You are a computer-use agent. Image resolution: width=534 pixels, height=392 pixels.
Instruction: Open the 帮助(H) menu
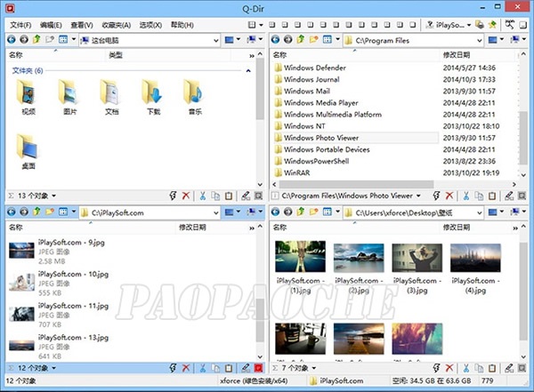[x=182, y=25]
